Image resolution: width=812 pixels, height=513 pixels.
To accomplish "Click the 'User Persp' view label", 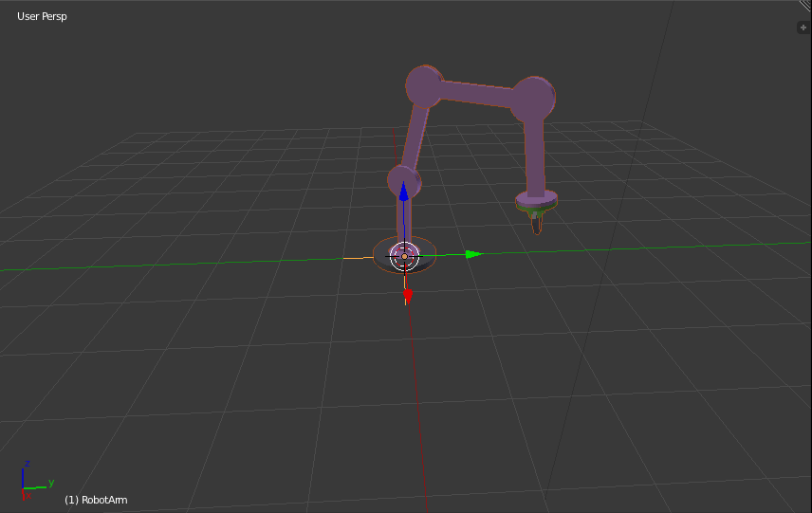I will point(42,16).
